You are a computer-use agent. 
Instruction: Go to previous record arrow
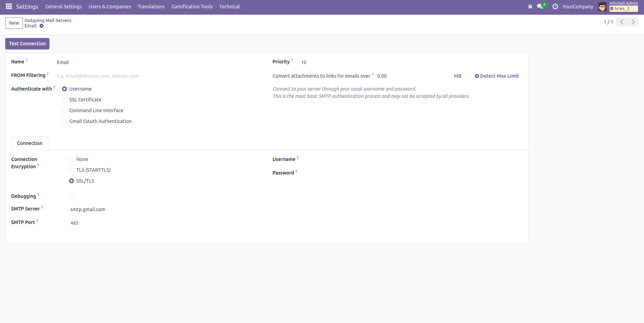click(622, 22)
